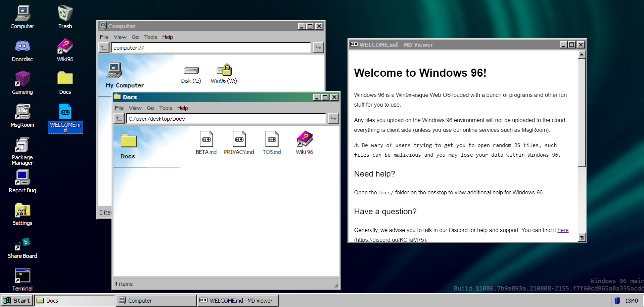Viewport: 644px width, 307px height.
Task: Open BETA.md in the Docs window
Action: [206, 143]
